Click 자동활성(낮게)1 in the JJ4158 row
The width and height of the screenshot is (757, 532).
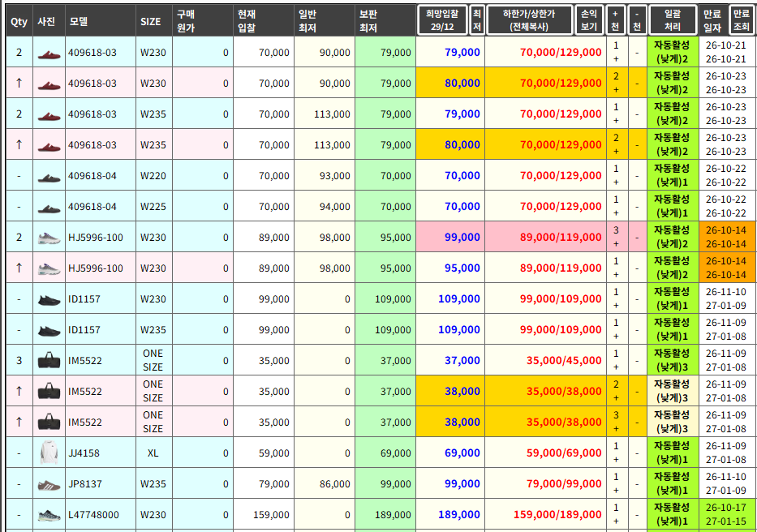pos(672,453)
